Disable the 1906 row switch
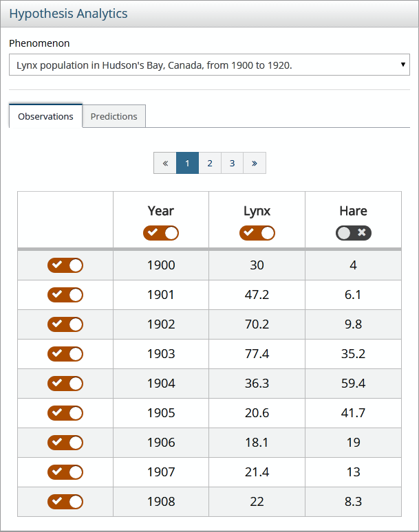This screenshot has height=532, width=419. [65, 443]
